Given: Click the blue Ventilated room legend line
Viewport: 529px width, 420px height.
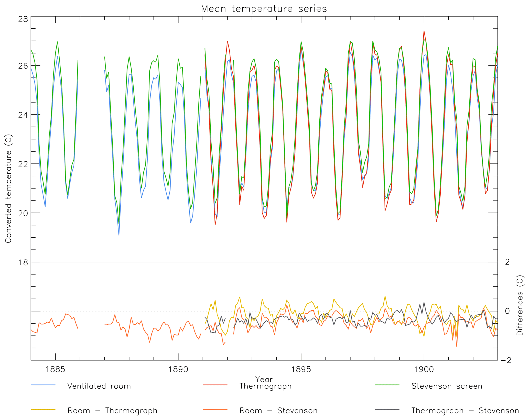Looking at the screenshot, I should point(43,385).
